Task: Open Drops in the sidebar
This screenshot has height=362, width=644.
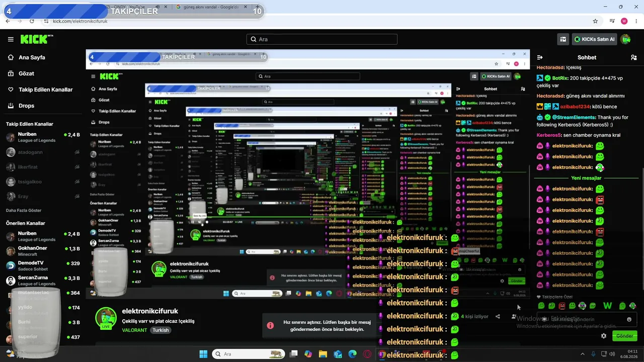Action: [x=26, y=106]
